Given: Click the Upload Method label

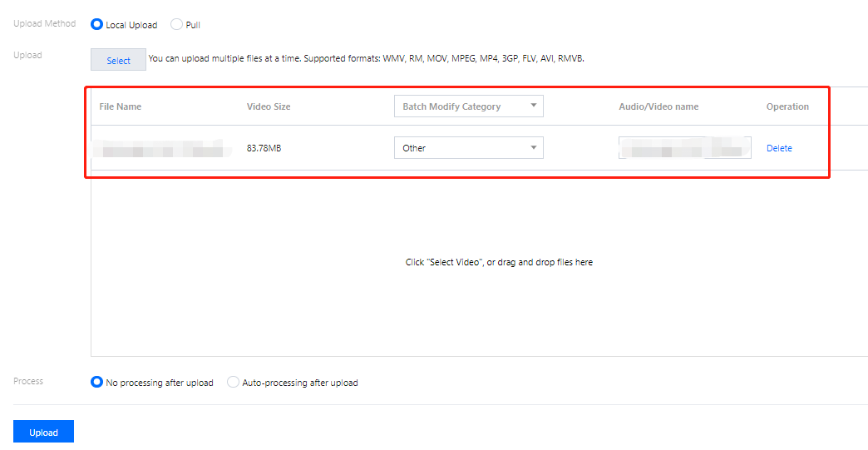Looking at the screenshot, I should 44,23.
